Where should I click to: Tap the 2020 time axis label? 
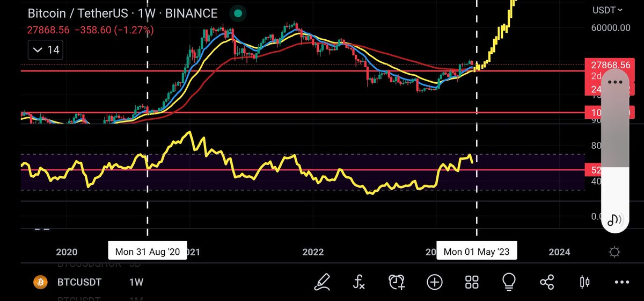coord(67,252)
